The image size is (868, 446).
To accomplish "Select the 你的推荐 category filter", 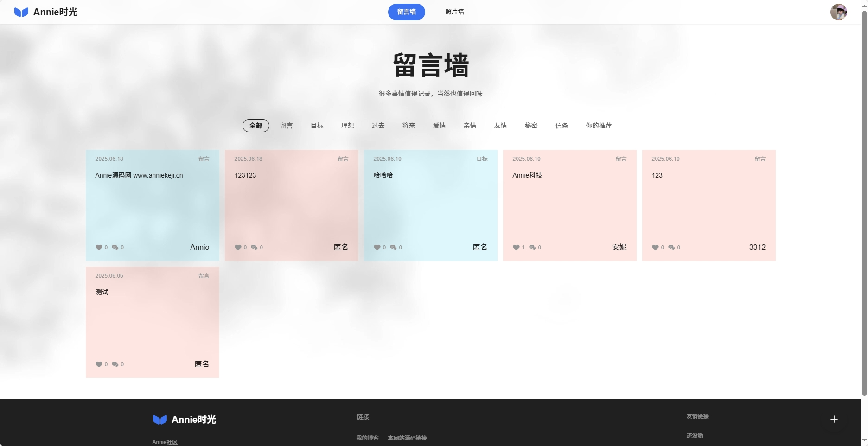I will tap(599, 126).
